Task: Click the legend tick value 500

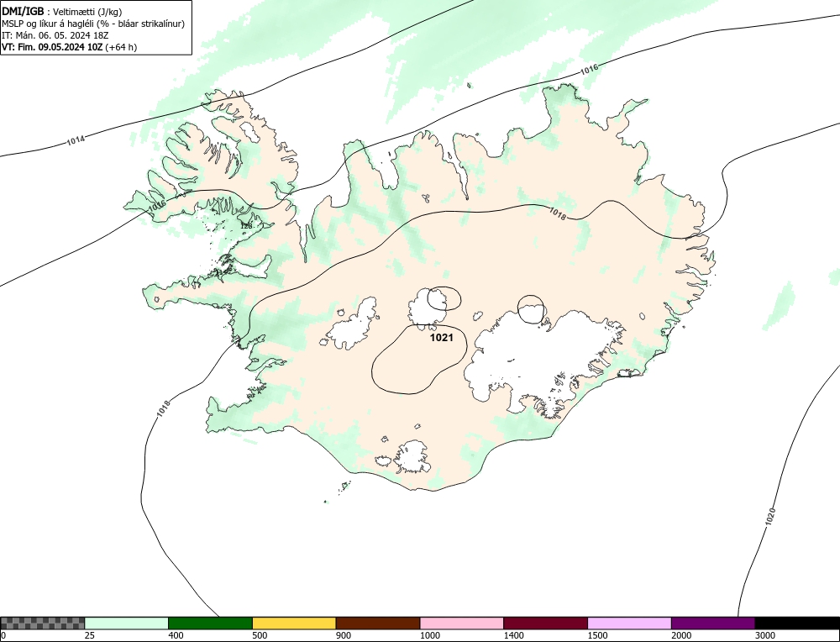Action: [260, 635]
